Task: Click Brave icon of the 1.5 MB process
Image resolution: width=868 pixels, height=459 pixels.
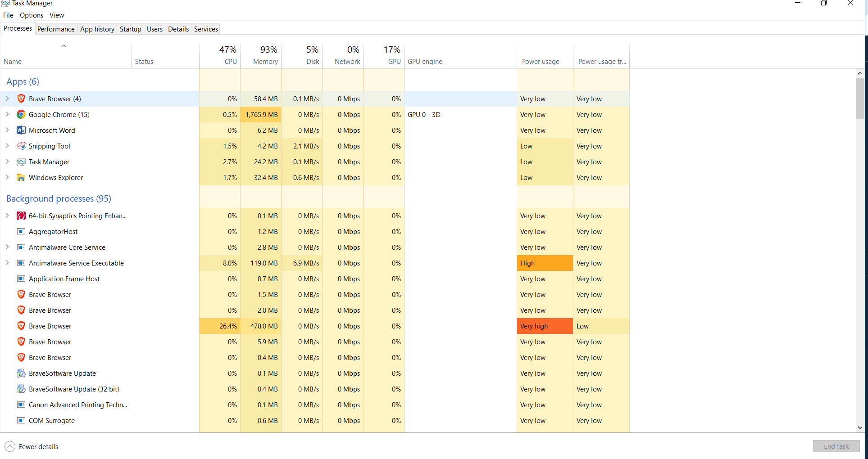Action: pyautogui.click(x=21, y=294)
